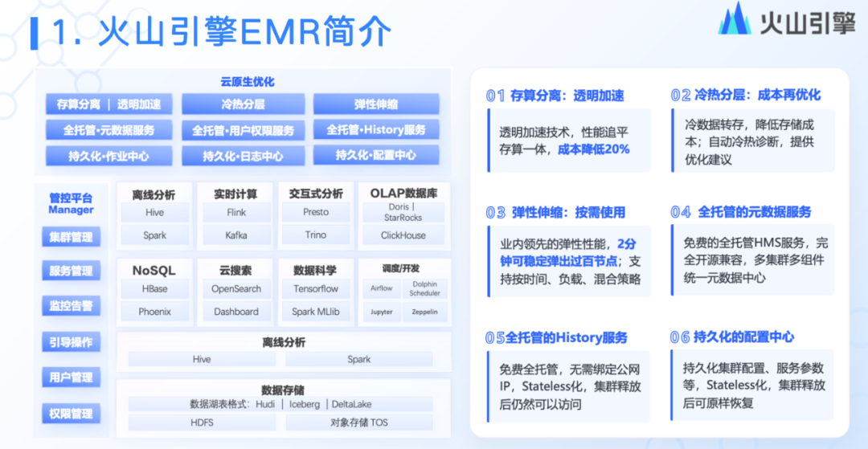
Task: Select the 全托管·元数据服务 blue box
Action: pos(108,130)
